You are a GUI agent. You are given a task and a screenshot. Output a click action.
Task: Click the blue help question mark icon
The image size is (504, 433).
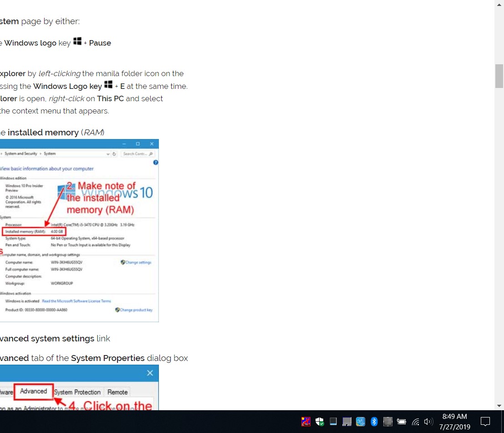[x=156, y=162]
